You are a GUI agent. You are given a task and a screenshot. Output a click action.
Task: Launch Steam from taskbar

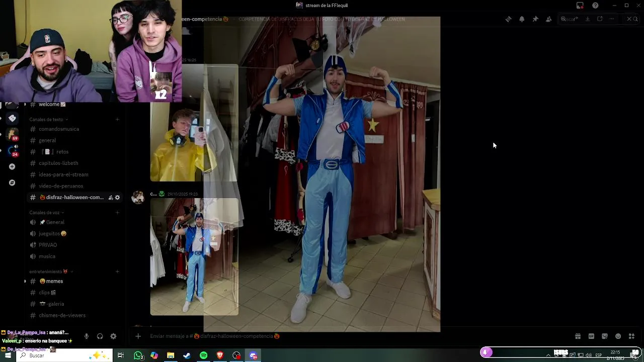(x=187, y=355)
